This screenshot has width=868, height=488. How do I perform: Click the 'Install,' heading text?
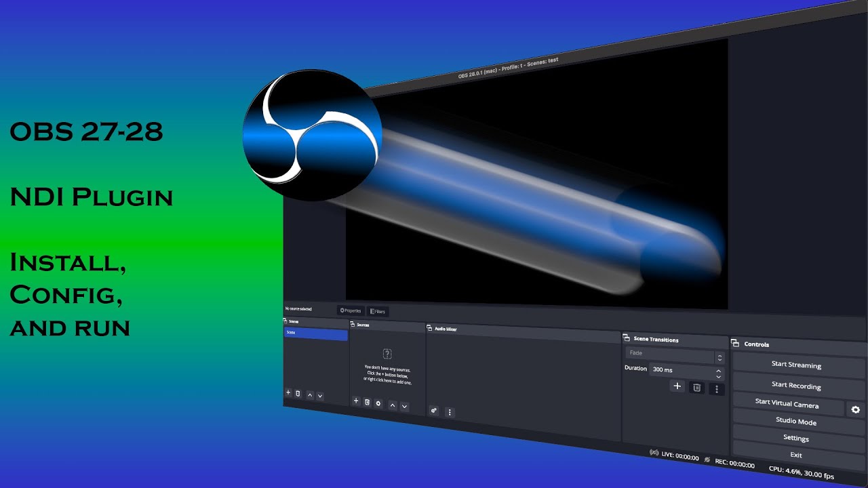[68, 263]
